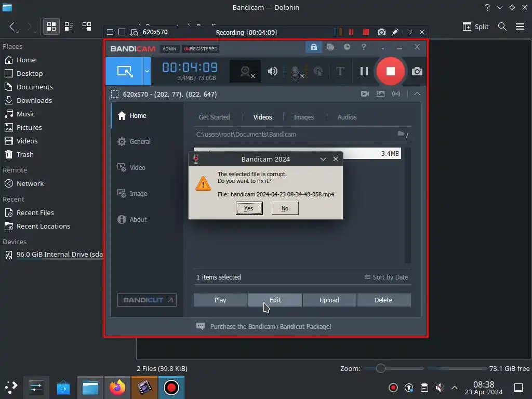Viewport: 532px width, 399px height.
Task: Browse folder icon next to output path
Action: point(401,134)
